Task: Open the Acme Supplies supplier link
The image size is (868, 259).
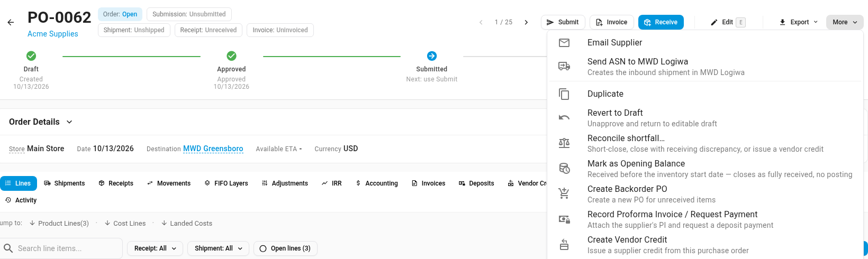Action: [x=53, y=34]
